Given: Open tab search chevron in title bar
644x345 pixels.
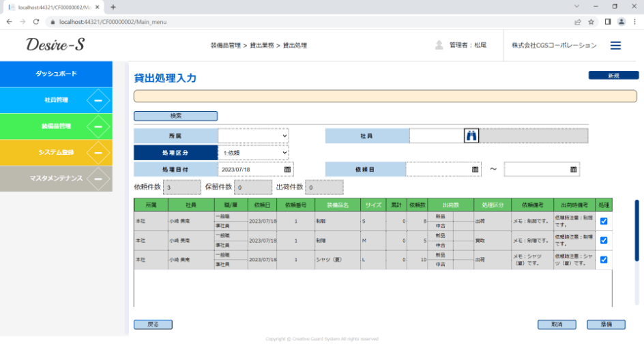Looking at the screenshot, I should [x=576, y=7].
